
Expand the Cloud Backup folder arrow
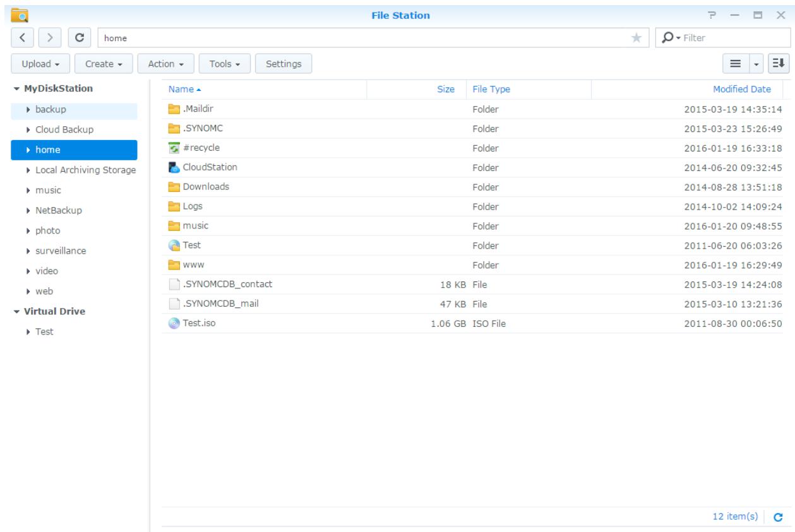click(x=28, y=130)
